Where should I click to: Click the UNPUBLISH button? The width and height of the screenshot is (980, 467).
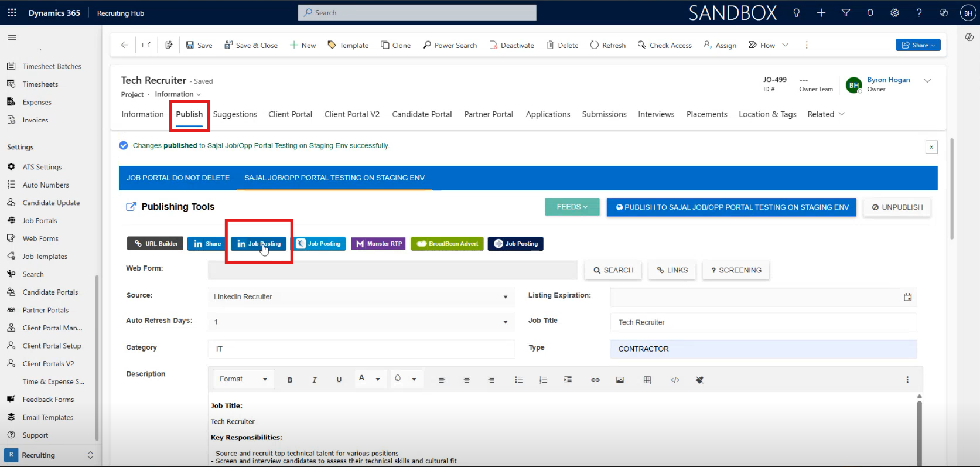pos(897,207)
